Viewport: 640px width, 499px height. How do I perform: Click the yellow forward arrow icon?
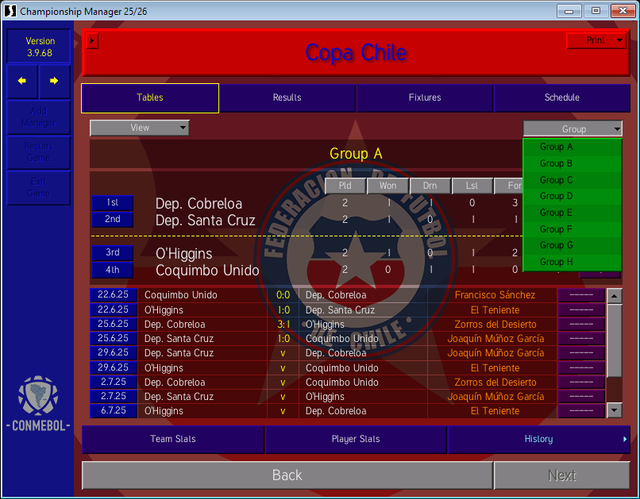click(x=54, y=81)
